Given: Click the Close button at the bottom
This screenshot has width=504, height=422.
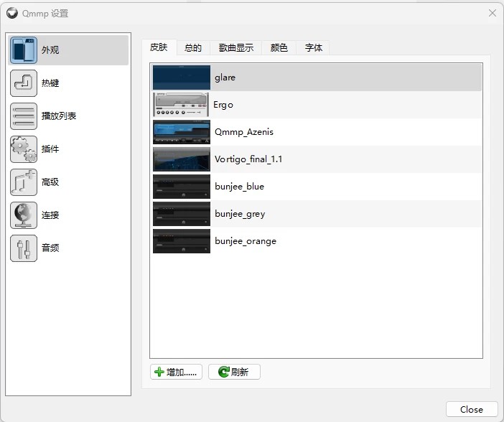Looking at the screenshot, I should click(471, 409).
